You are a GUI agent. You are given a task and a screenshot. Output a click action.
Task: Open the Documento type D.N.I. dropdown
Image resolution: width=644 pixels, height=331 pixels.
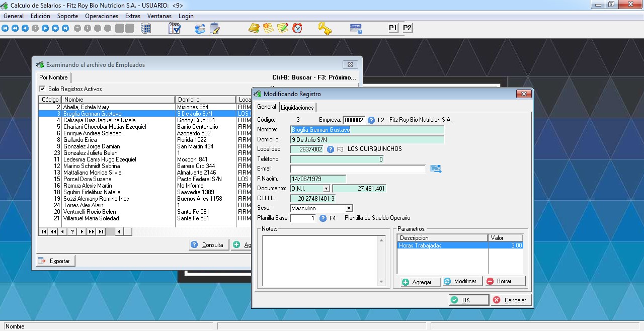(x=326, y=189)
